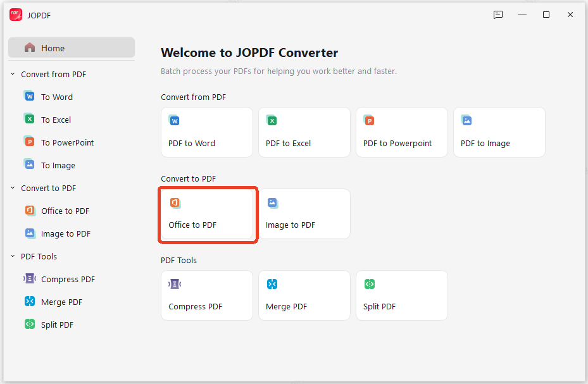Viewport: 588px width, 384px height.
Task: Click compress icon on Compress PDF card
Action: click(175, 284)
